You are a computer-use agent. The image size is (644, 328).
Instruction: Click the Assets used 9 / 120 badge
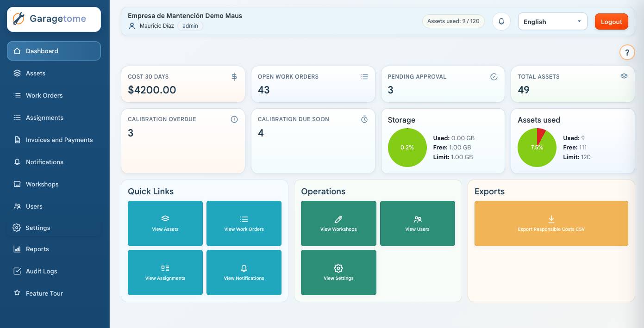(x=453, y=21)
